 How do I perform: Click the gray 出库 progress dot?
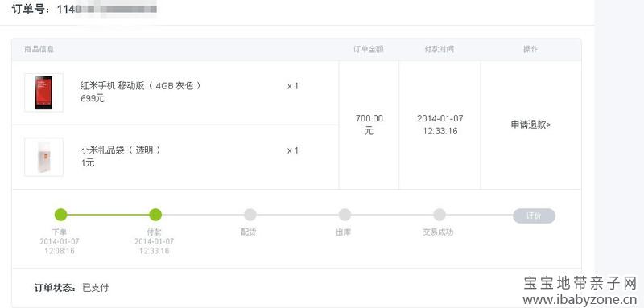[x=345, y=215]
